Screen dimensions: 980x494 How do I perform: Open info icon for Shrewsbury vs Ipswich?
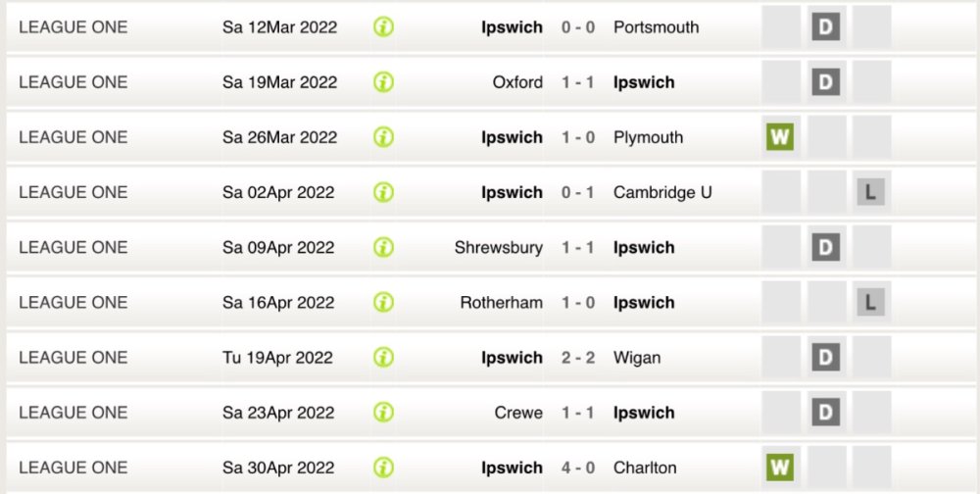[x=384, y=247]
